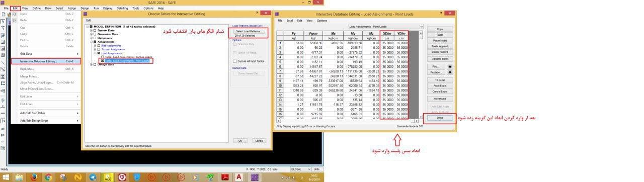Image resolution: width=644 pixels, height=182 pixels.
Task: Click the down arrow beside Replace
Action: (x=450, y=72)
